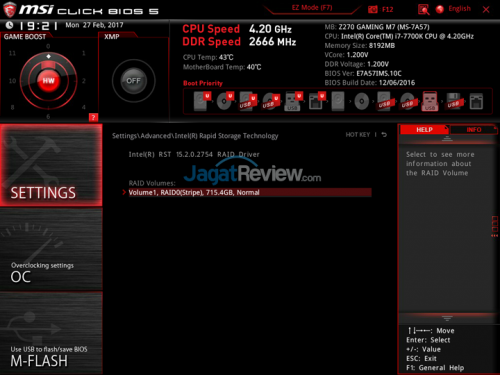Switch to EZ Mode (F7)
Image resolution: width=500 pixels, height=375 pixels.
pos(312,8)
